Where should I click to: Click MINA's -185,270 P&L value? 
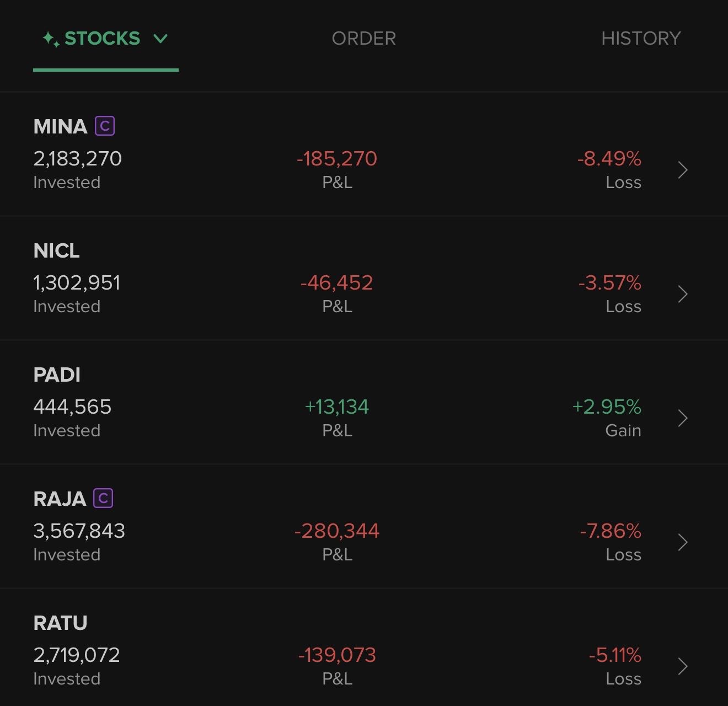tap(337, 159)
